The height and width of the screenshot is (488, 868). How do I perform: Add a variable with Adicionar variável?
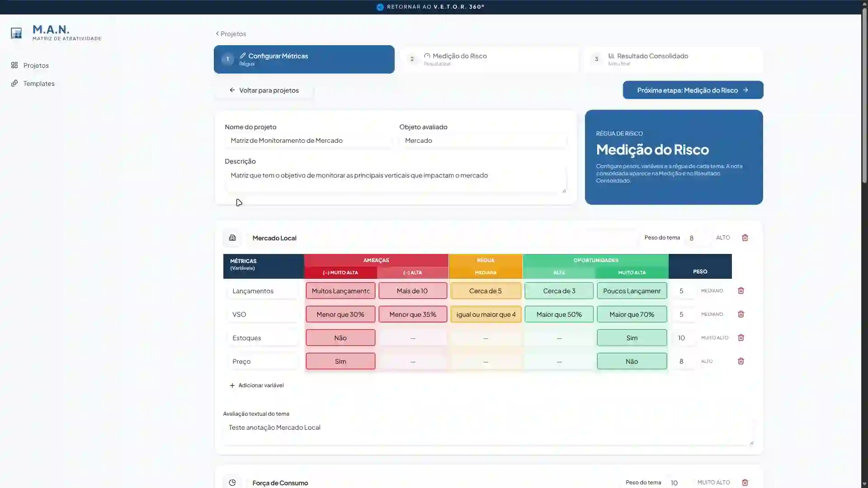click(257, 385)
